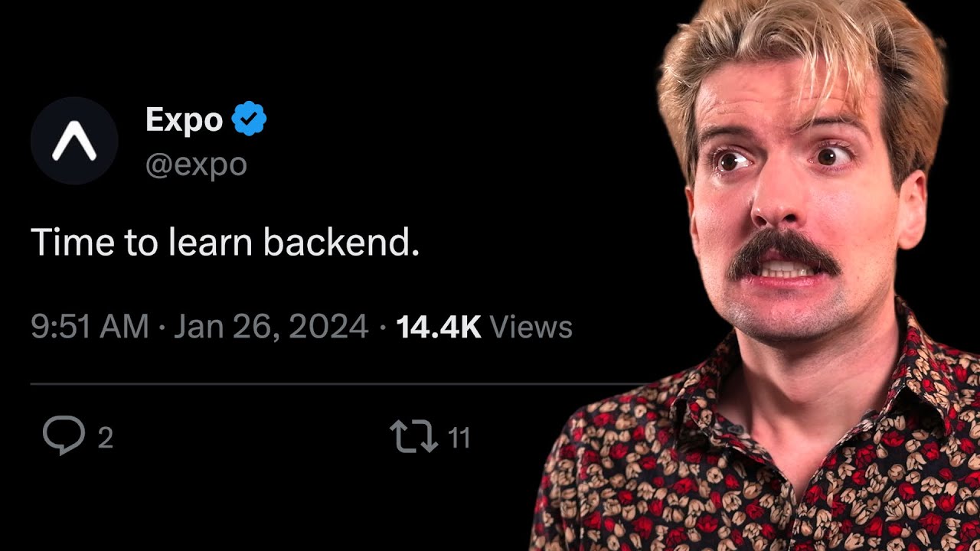Image resolution: width=980 pixels, height=551 pixels.
Task: Click the retweet arrows icon
Action: click(x=414, y=437)
